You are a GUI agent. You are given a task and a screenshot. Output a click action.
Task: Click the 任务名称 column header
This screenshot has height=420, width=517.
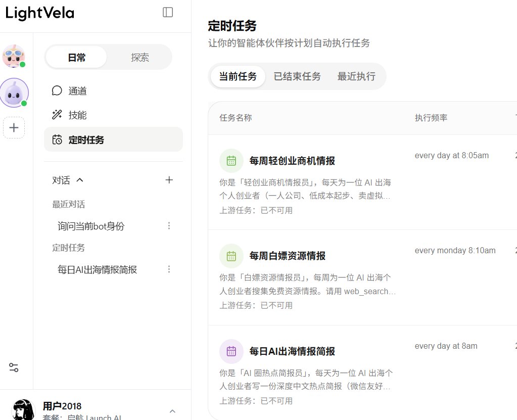tap(236, 118)
